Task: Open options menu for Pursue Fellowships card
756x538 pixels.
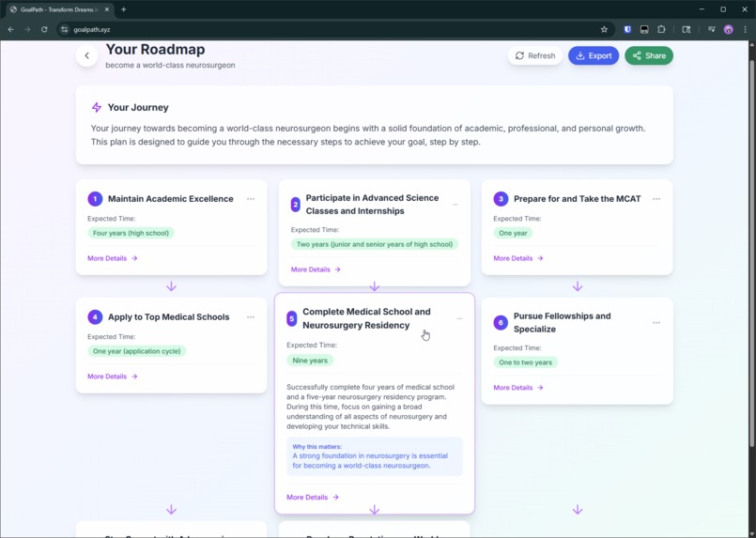Action: [656, 322]
